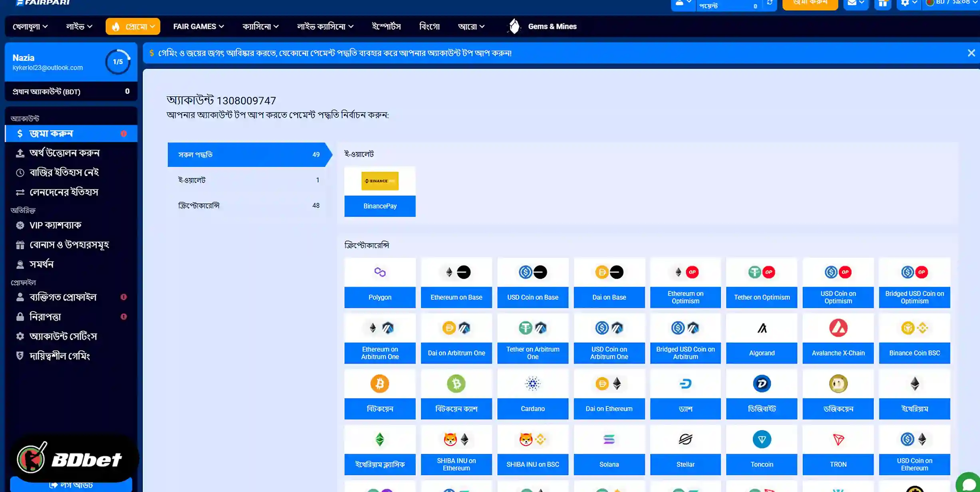Pick TRON deposit tile
Viewport: 980px width, 492px height.
click(838, 450)
